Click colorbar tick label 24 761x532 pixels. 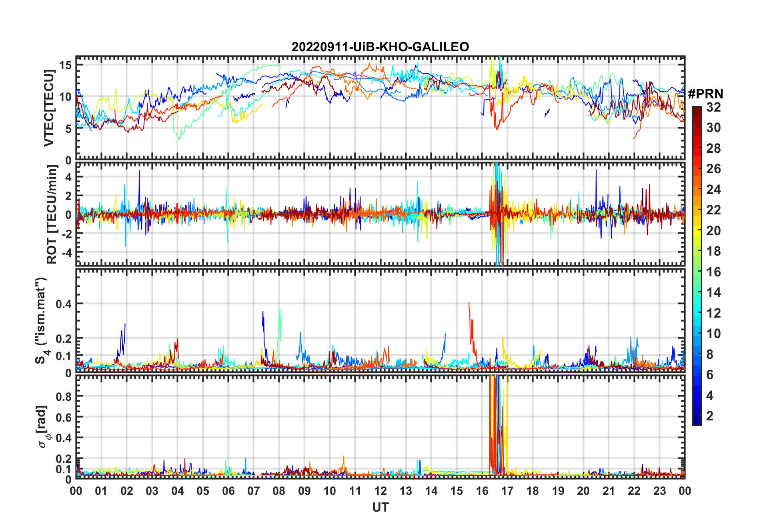coord(713,189)
